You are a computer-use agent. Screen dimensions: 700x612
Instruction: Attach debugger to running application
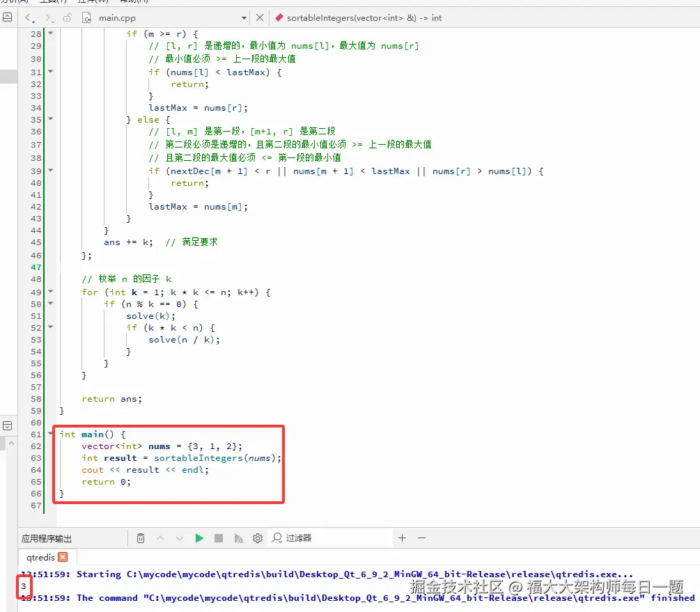[x=238, y=538]
